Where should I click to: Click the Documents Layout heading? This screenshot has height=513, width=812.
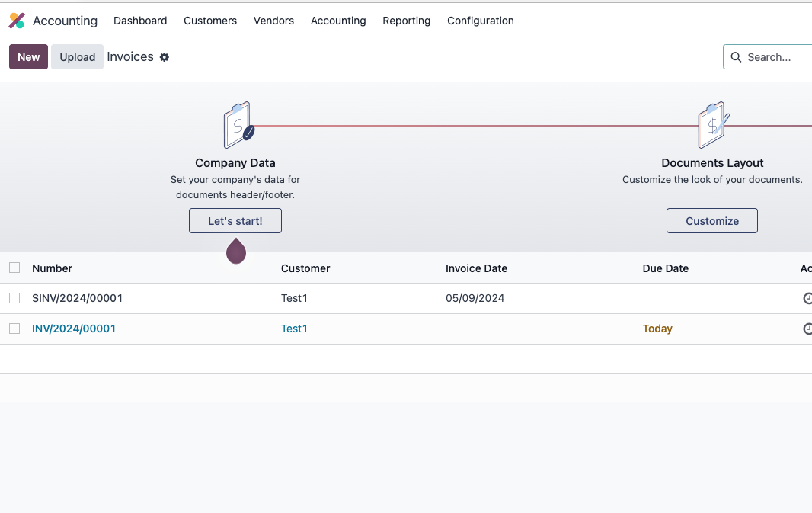pyautogui.click(x=712, y=162)
